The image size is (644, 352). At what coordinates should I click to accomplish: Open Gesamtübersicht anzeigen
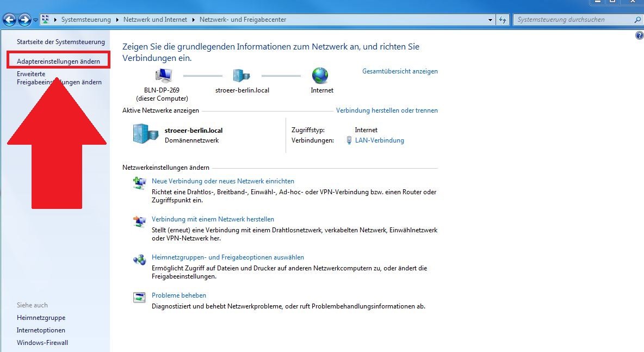coord(400,71)
